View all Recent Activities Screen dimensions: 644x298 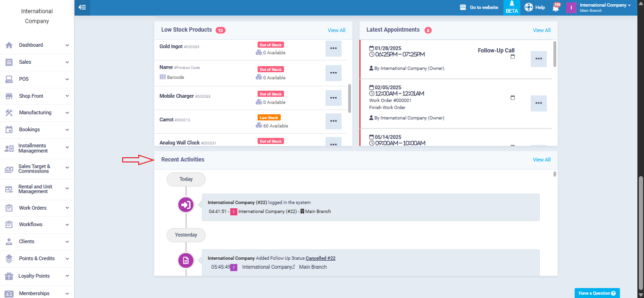pyautogui.click(x=541, y=160)
